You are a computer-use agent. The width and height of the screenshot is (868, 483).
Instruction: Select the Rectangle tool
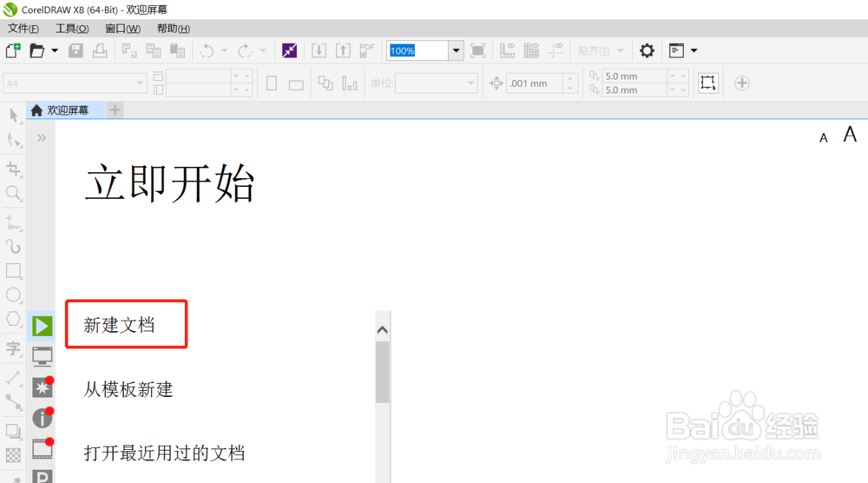coord(14,270)
